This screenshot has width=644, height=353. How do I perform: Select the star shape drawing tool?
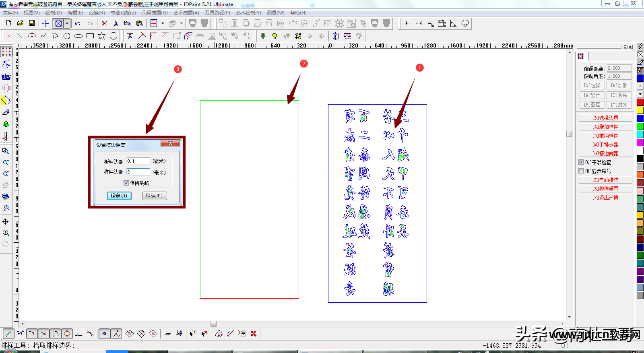click(x=101, y=36)
